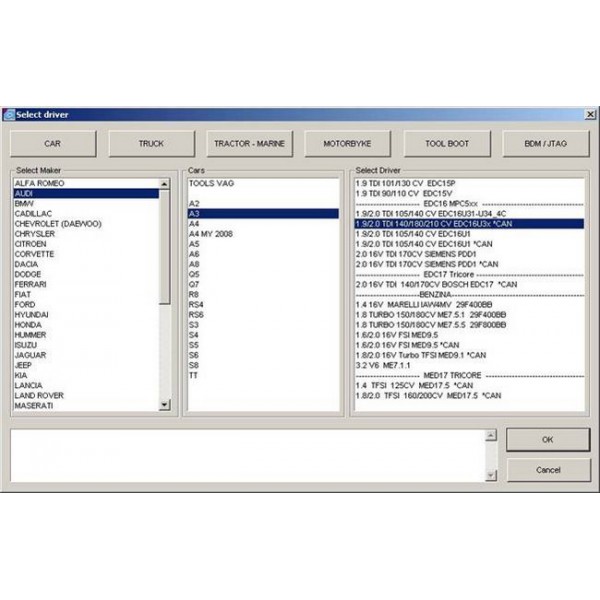This screenshot has height=600, width=600.
Task: Select BMW in maker list
Action: coord(86,204)
